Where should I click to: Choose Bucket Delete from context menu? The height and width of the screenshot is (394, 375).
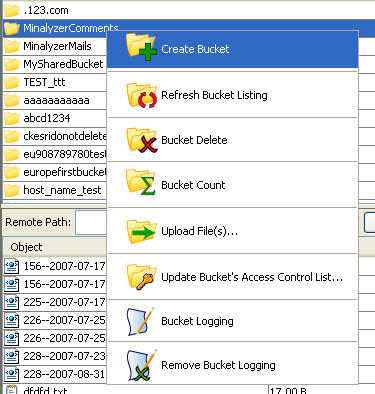pyautogui.click(x=233, y=140)
